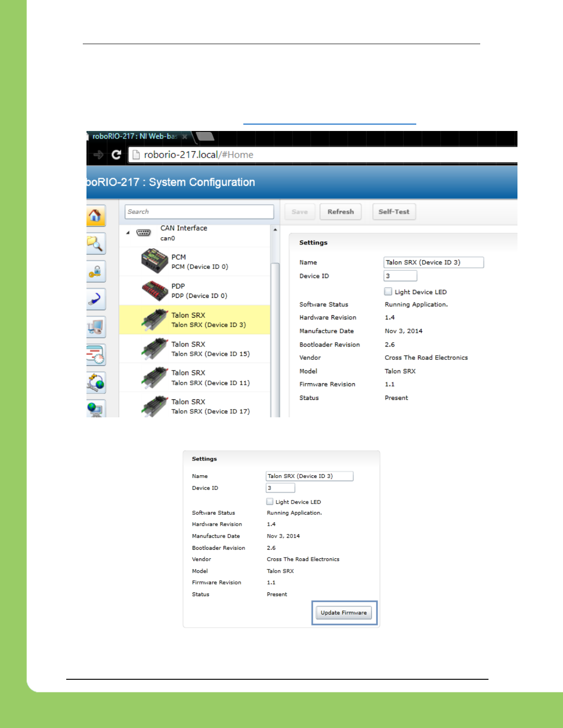
Task: Click the Device ID field in the browser Settings
Action: coord(400,276)
